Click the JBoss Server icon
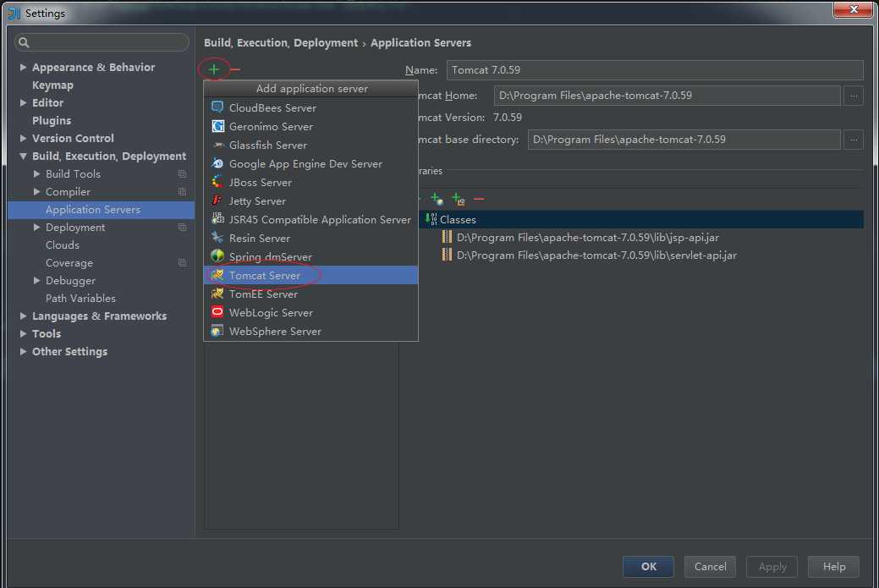 pos(217,182)
